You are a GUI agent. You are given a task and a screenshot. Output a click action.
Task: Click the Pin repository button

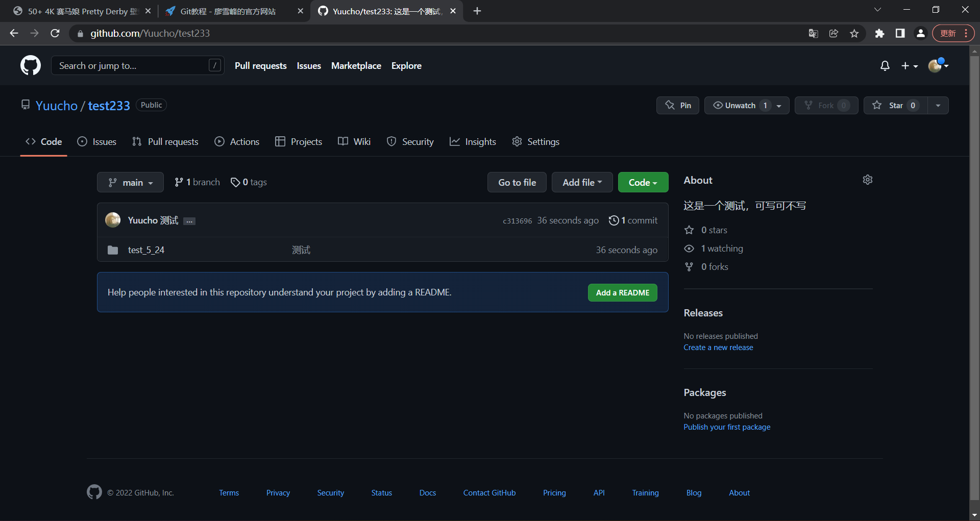pyautogui.click(x=678, y=105)
